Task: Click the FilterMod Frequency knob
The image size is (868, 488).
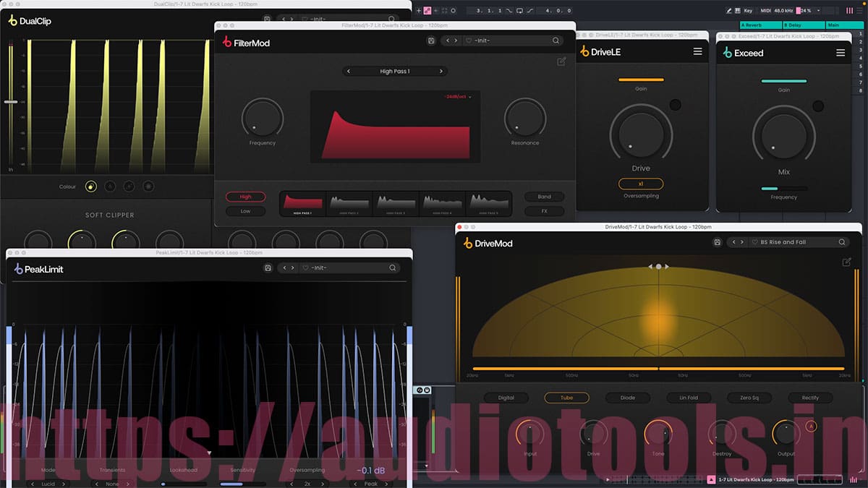Action: point(263,118)
